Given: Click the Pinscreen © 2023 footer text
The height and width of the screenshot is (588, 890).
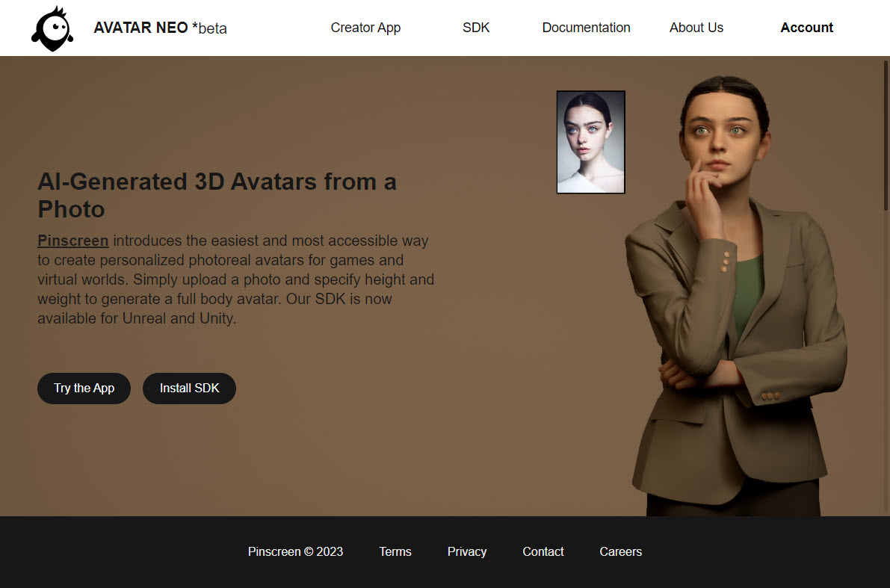Looking at the screenshot, I should 295,551.
